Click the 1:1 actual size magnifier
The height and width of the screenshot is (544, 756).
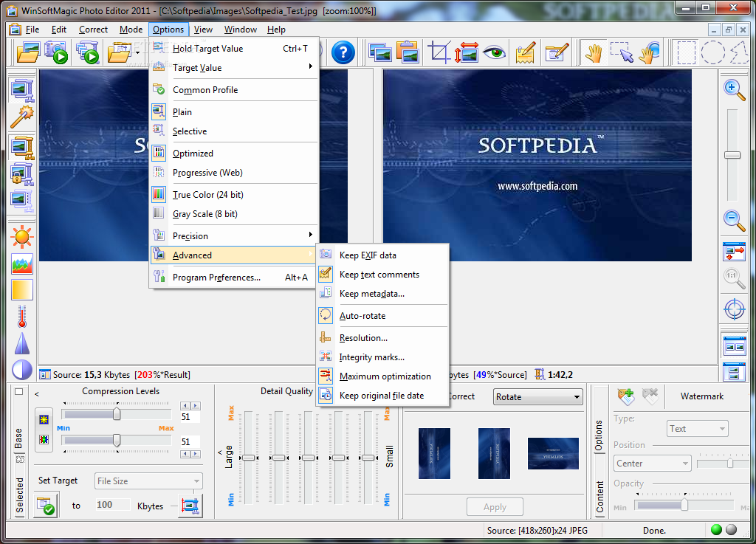[734, 278]
